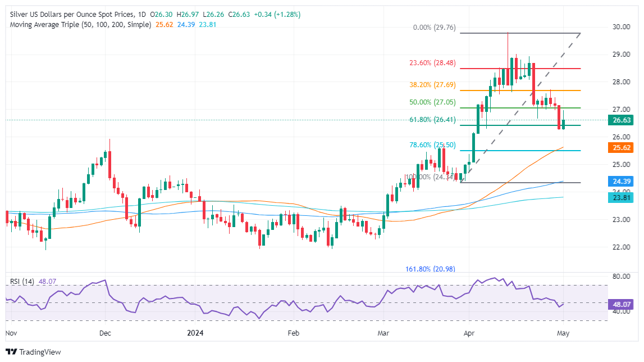Click the 38.20% (27.69) Fibonacci label
The image size is (644, 362).
[432, 85]
